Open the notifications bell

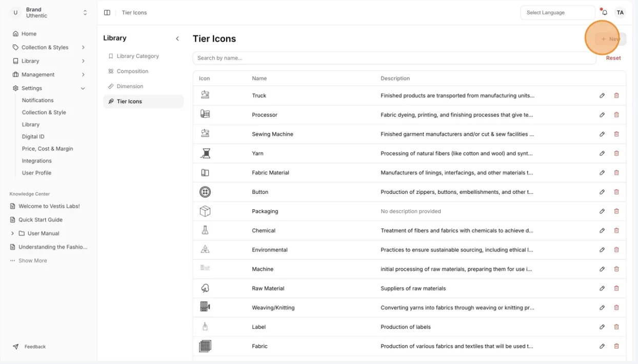pyautogui.click(x=605, y=12)
